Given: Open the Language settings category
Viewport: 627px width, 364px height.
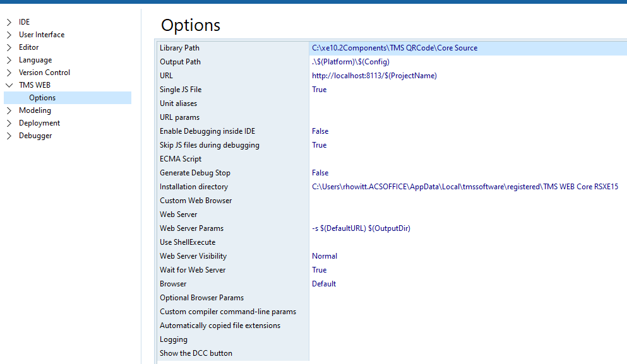Looking at the screenshot, I should 35,60.
